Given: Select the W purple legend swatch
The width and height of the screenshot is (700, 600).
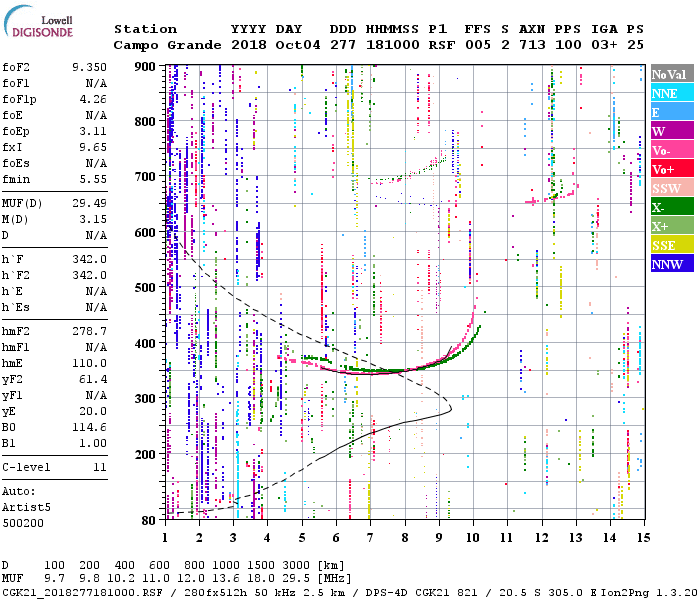Looking at the screenshot, I should coord(672,131).
